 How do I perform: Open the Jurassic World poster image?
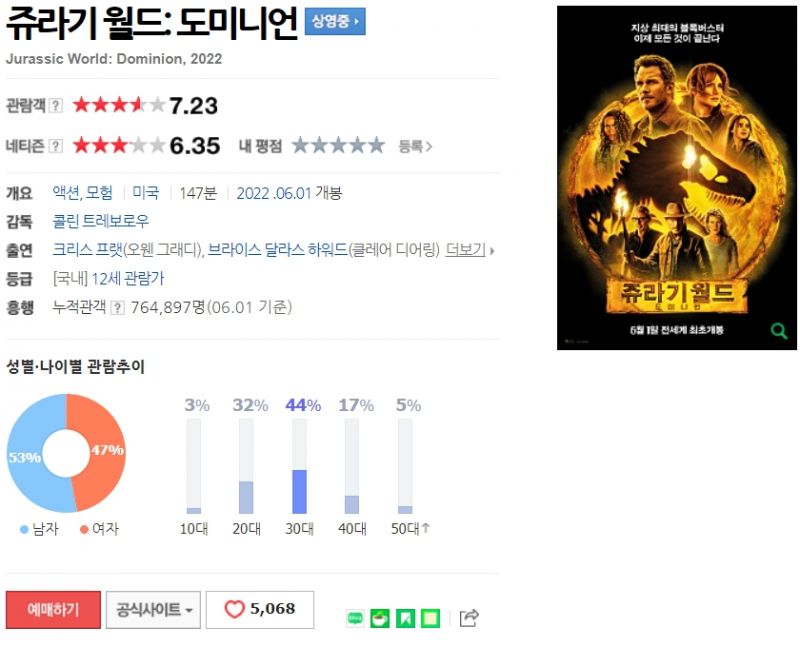[677, 178]
